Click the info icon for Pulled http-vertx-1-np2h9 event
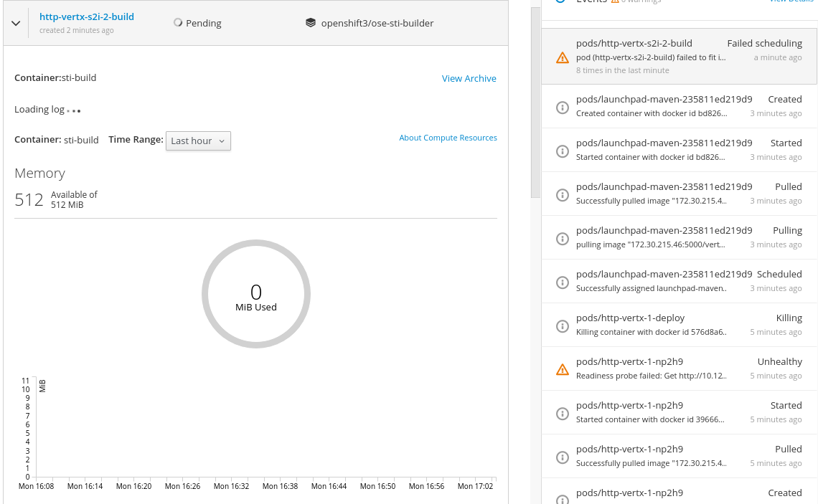The image size is (818, 504). 563,457
